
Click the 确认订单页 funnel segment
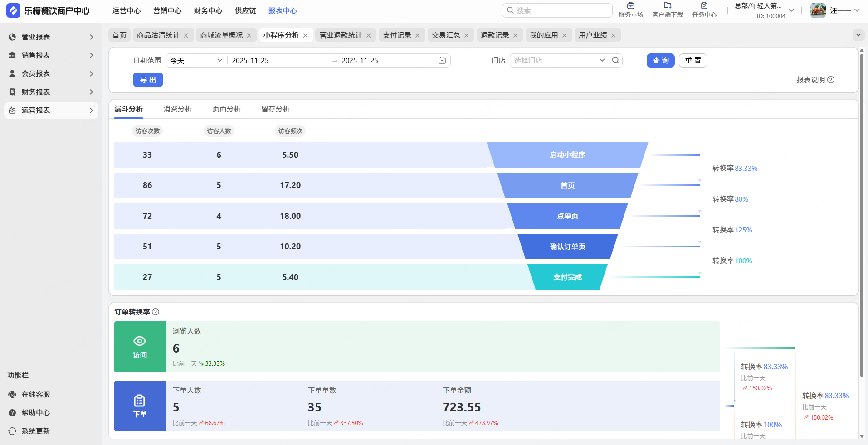click(x=567, y=247)
